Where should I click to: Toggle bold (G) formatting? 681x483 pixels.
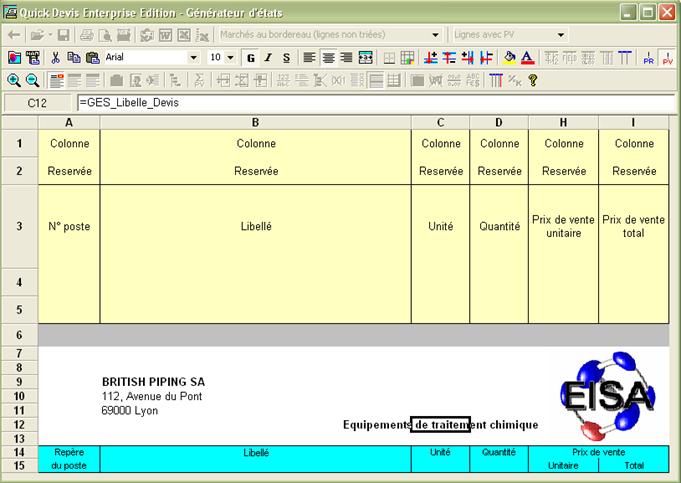point(251,58)
